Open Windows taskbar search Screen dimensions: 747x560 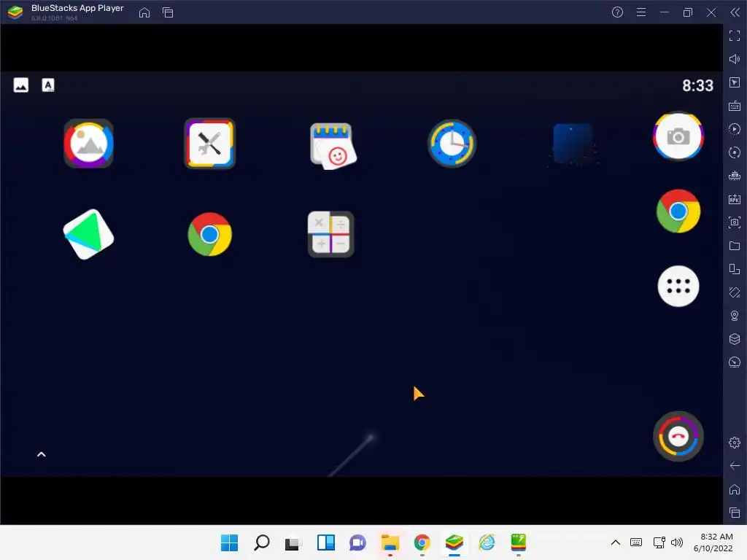(262, 542)
